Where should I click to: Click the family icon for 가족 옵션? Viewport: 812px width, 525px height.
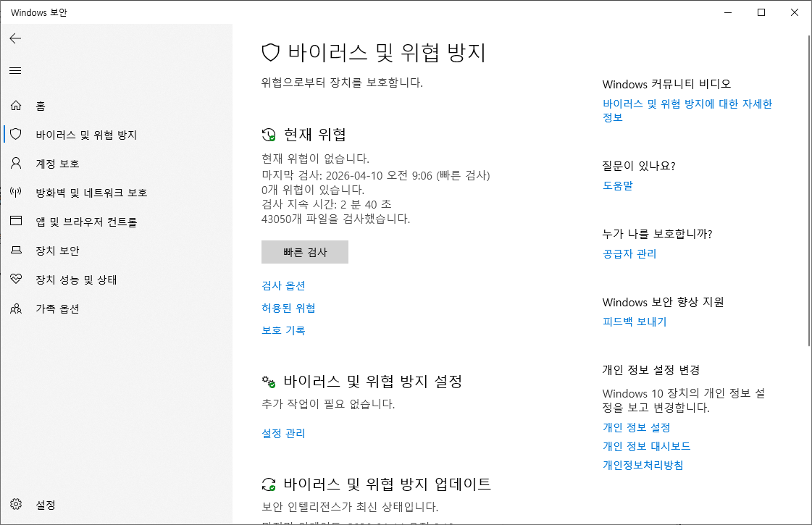pyautogui.click(x=16, y=308)
